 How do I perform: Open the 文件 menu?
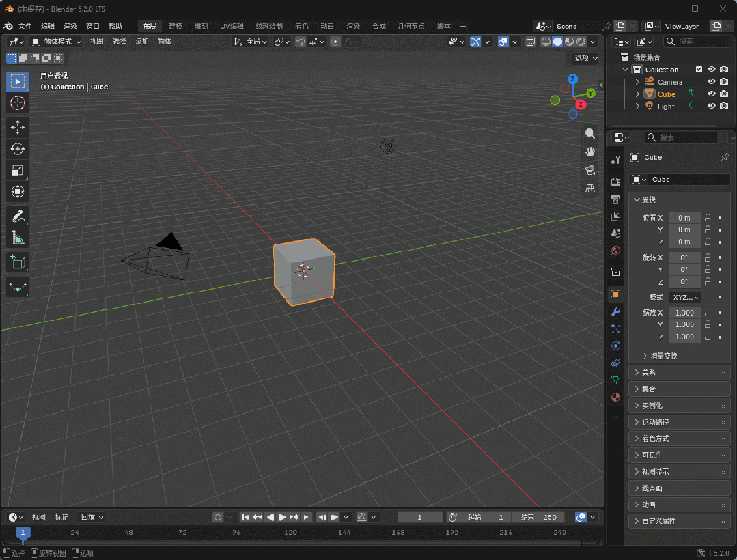(x=25, y=27)
